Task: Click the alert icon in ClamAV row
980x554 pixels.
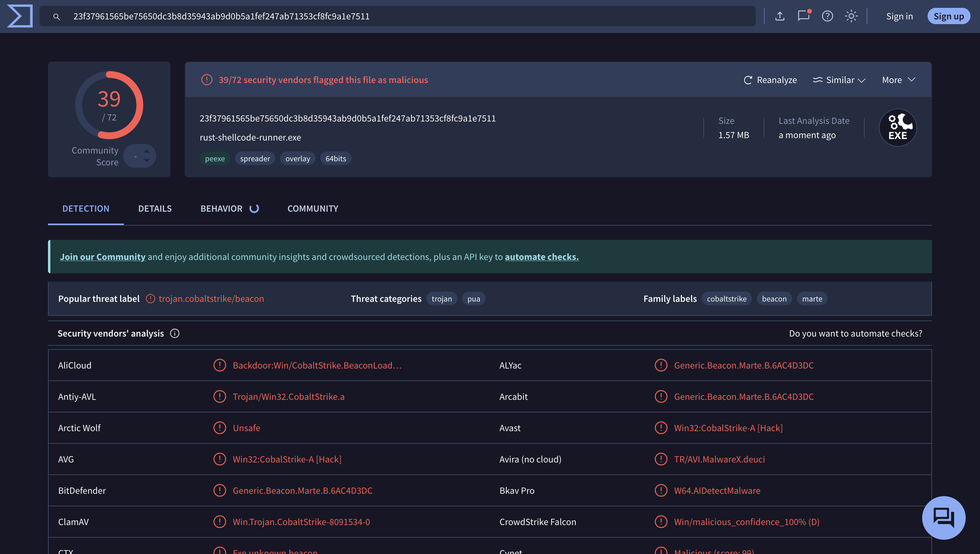Action: click(x=219, y=522)
